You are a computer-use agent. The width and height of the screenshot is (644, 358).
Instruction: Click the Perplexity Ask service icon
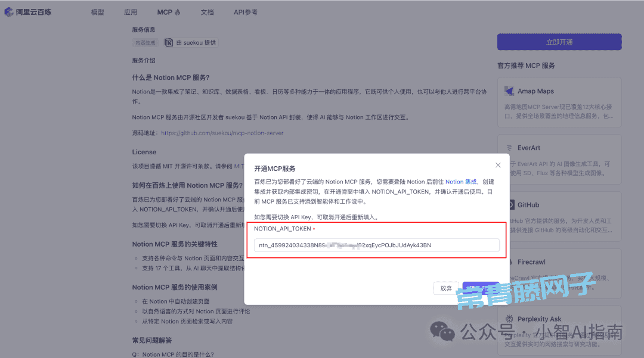click(x=509, y=319)
